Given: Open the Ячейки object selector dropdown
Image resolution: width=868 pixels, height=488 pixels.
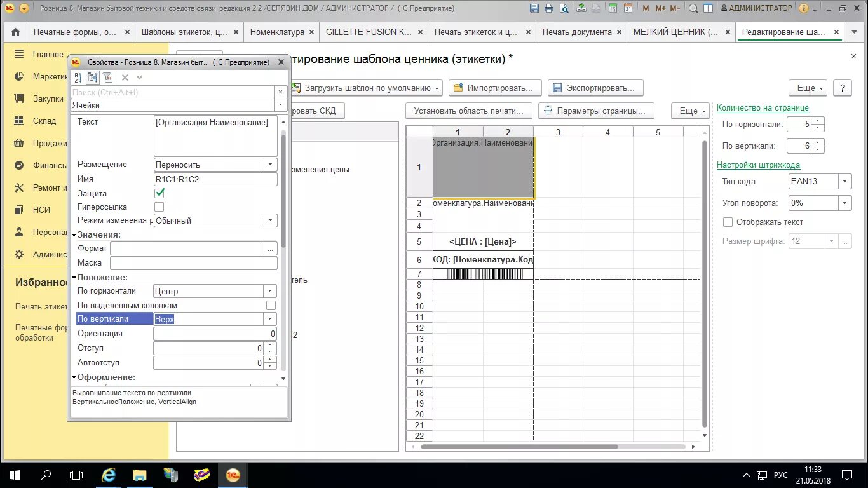Looking at the screenshot, I should 281,105.
